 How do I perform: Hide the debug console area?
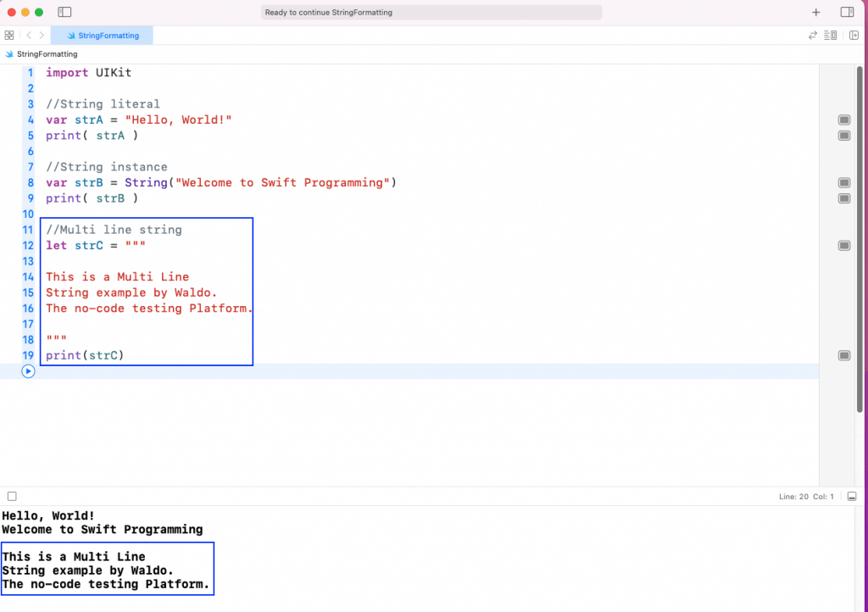tap(852, 496)
